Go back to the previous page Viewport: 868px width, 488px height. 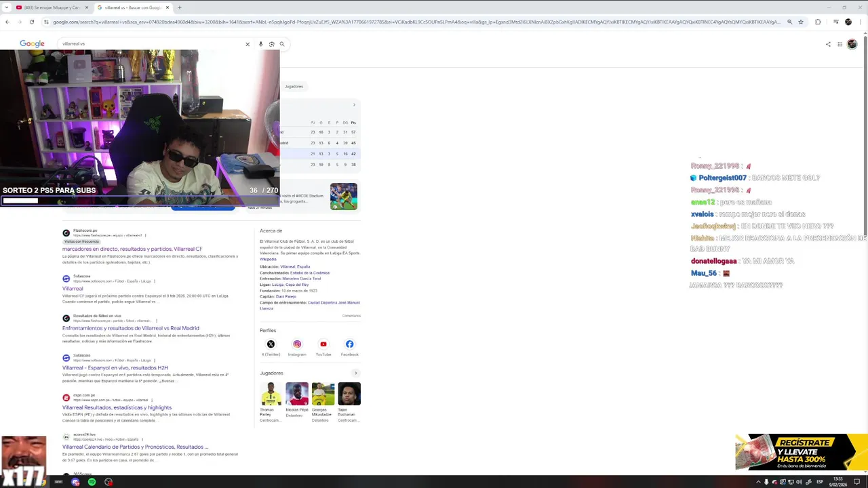click(x=7, y=22)
